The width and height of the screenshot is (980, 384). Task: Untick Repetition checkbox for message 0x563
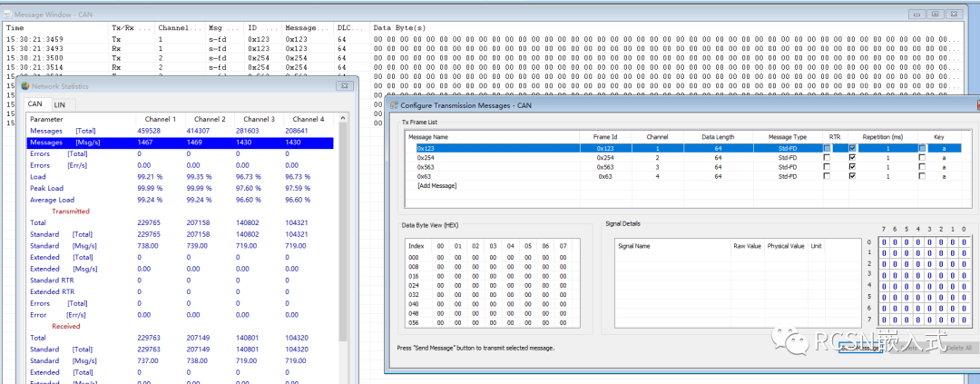pyautogui.click(x=851, y=166)
